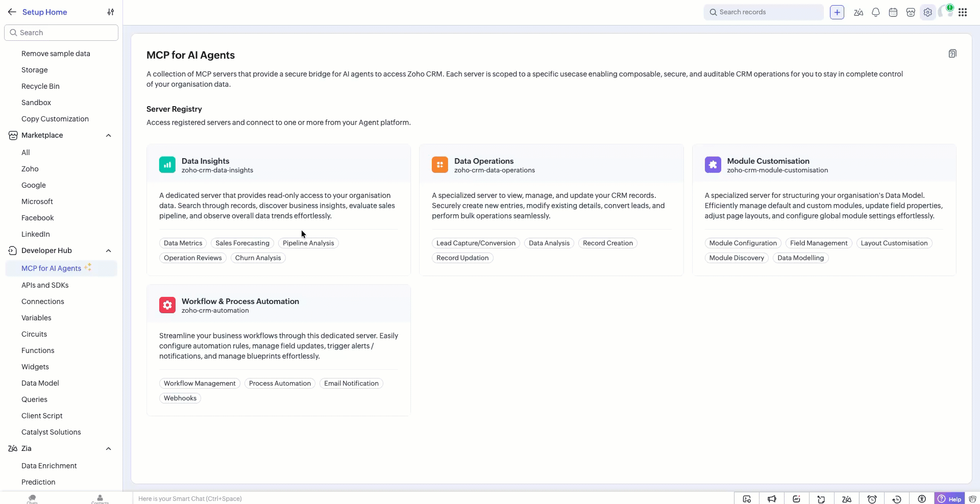Click the back arrow beside Setup Home
This screenshot has width=980, height=504.
click(x=12, y=12)
